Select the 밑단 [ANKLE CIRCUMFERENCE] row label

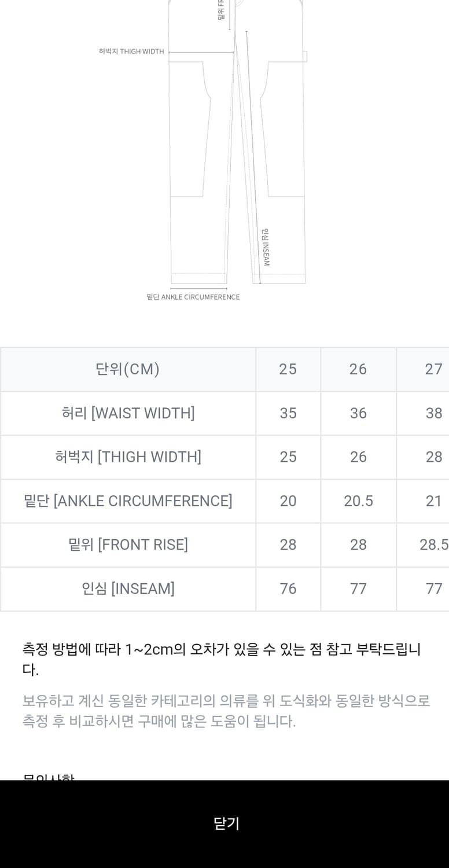coord(127,501)
